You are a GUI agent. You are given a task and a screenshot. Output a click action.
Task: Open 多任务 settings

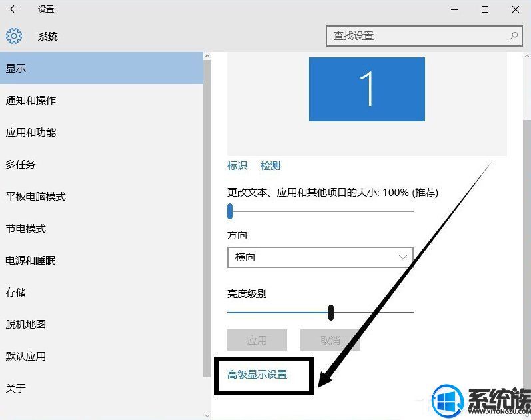(101, 165)
